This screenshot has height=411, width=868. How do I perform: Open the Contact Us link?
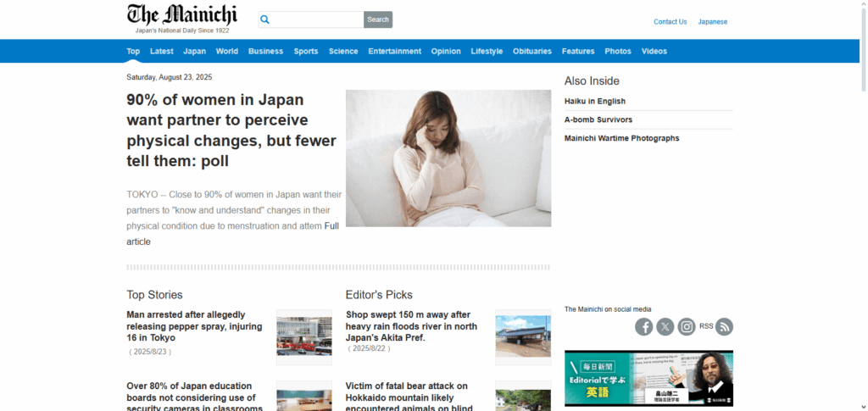click(670, 22)
